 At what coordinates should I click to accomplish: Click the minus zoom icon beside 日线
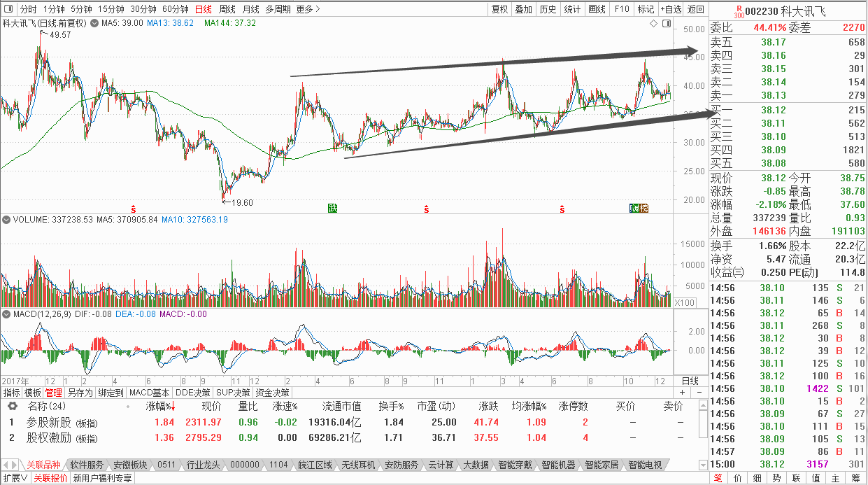pyautogui.click(x=700, y=393)
